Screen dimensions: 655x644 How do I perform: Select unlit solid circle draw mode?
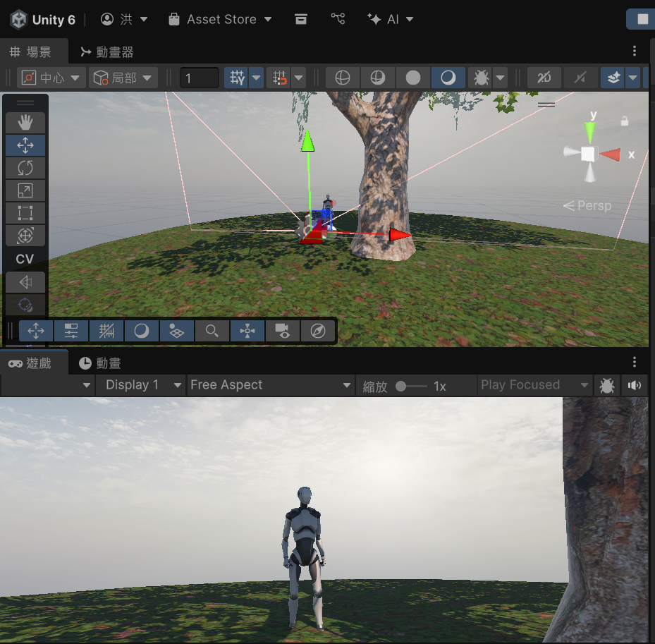click(x=413, y=78)
